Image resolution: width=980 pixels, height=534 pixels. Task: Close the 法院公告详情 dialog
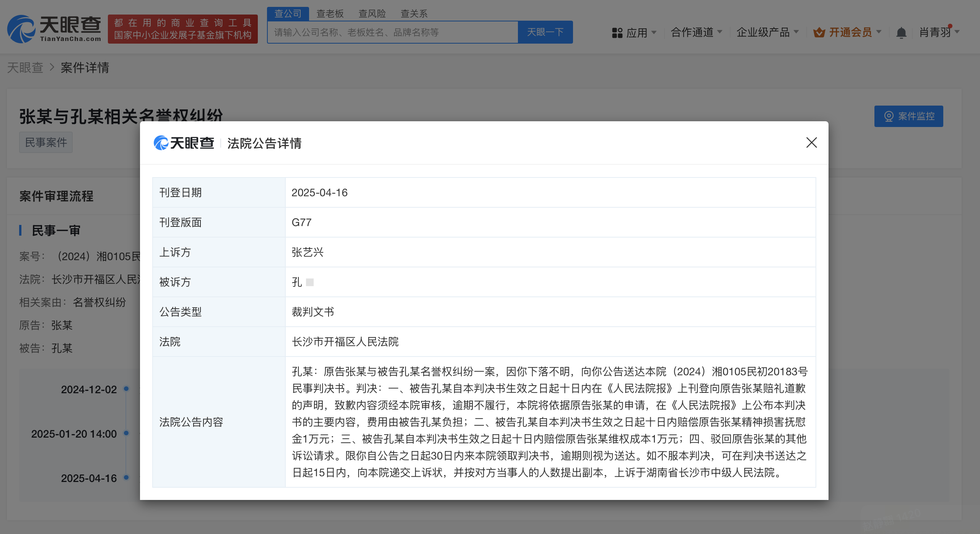tap(811, 143)
